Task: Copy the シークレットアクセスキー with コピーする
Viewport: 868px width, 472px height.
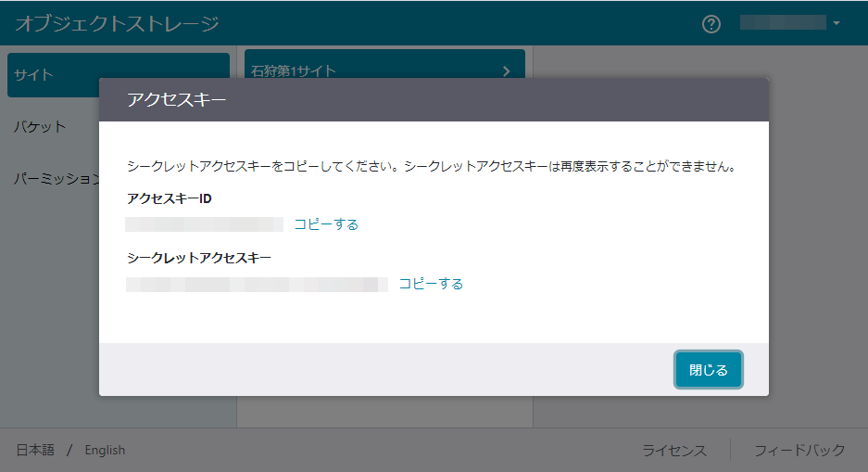Action: click(x=431, y=284)
